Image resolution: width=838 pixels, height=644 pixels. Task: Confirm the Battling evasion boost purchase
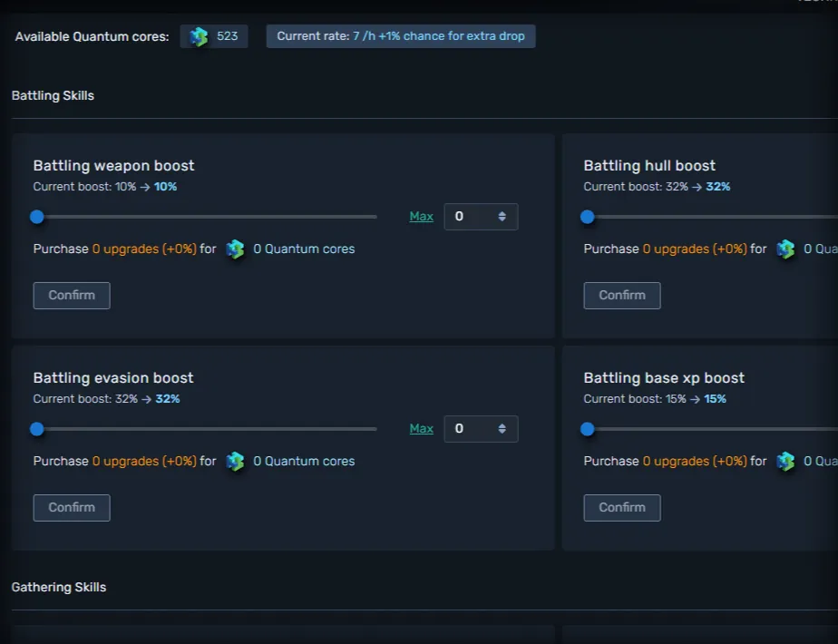pyautogui.click(x=72, y=508)
